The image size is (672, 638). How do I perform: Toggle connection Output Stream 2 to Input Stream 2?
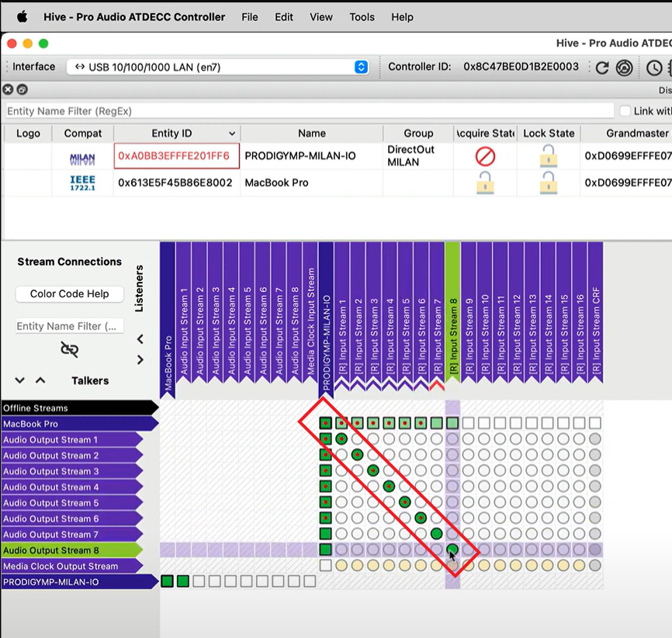(x=357, y=455)
